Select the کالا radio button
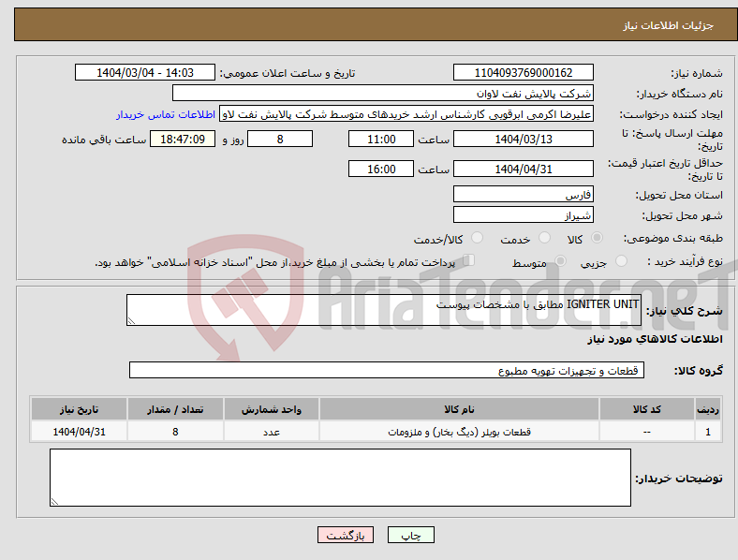This screenshot has width=738, height=560. point(597,238)
